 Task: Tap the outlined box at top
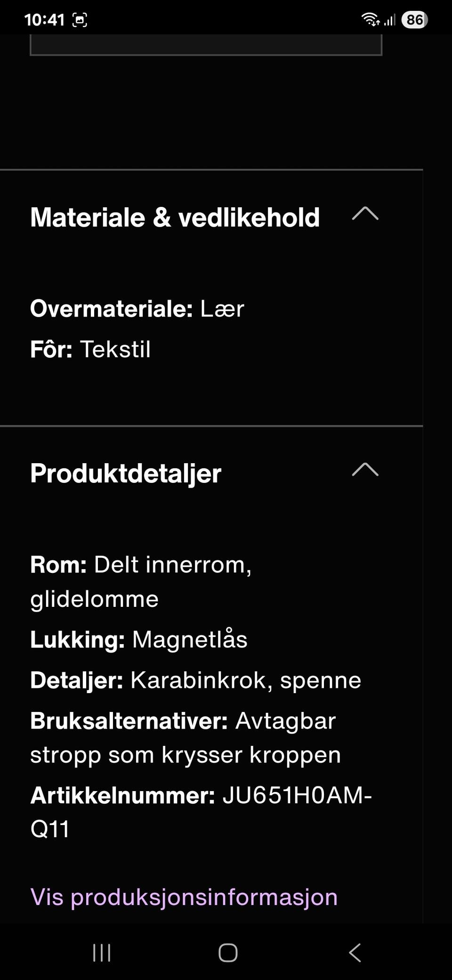[x=206, y=45]
